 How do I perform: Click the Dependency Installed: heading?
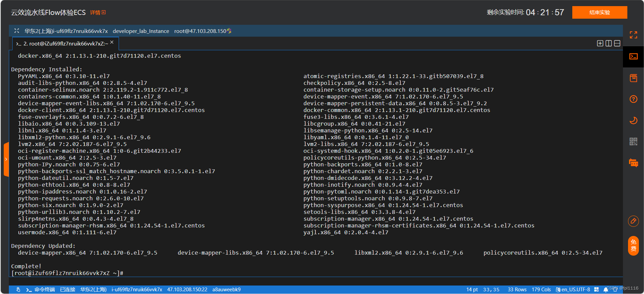[x=47, y=69]
